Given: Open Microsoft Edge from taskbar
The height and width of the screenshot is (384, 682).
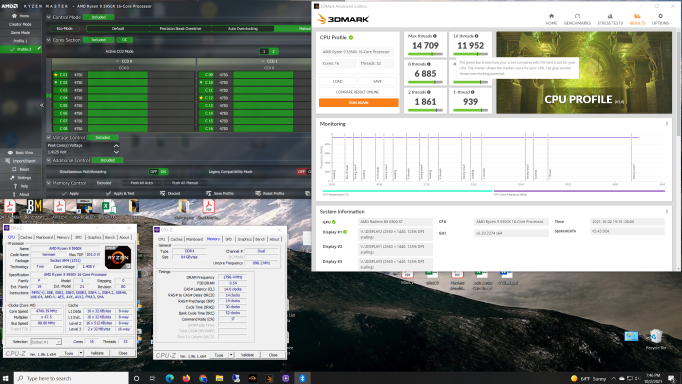Looking at the screenshot, I should 170,378.
